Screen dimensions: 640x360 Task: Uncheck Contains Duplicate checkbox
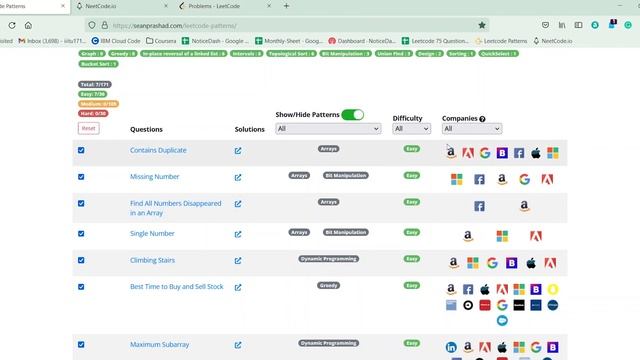point(81,150)
